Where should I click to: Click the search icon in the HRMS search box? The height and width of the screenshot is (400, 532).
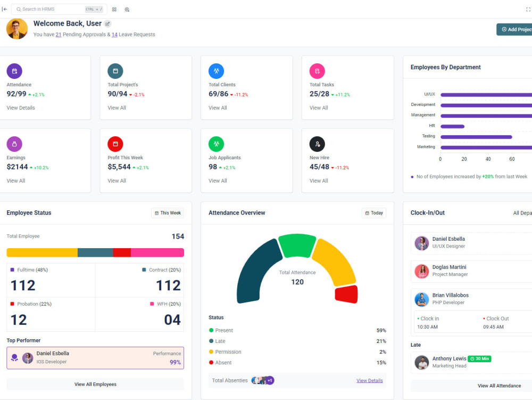pos(19,9)
